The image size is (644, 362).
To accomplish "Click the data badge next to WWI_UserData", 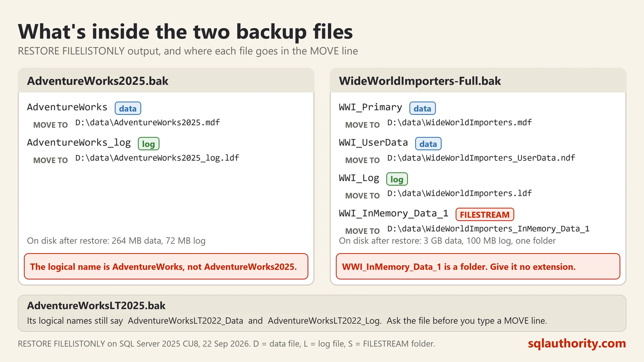I will (428, 144).
